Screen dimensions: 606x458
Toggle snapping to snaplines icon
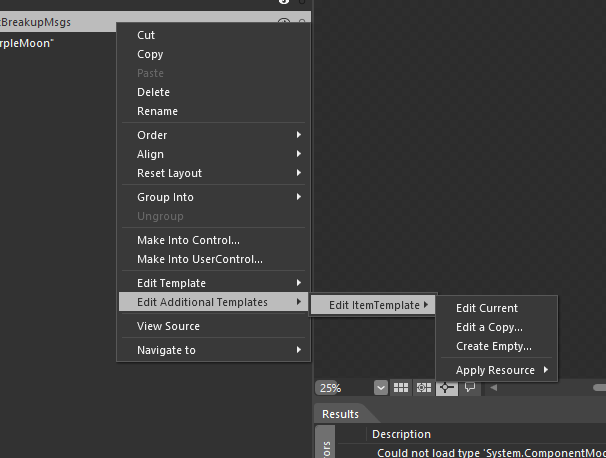(446, 387)
